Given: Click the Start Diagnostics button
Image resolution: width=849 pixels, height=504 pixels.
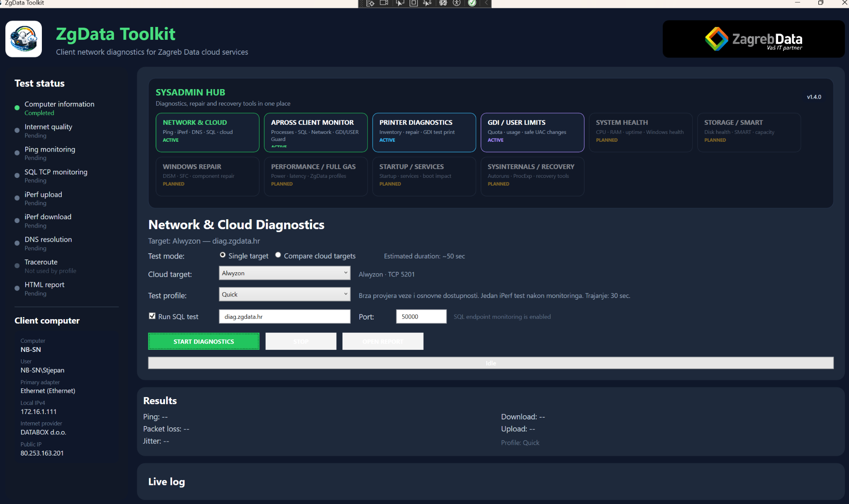Looking at the screenshot, I should pos(204,341).
